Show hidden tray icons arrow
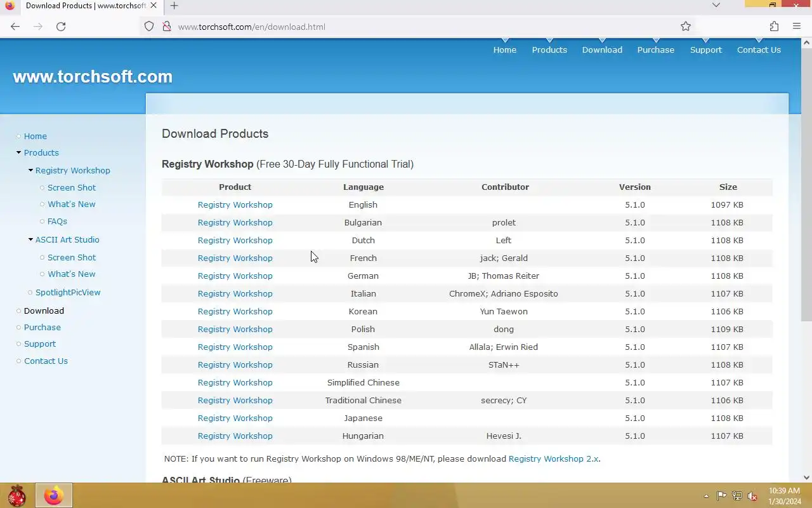 coord(706,496)
